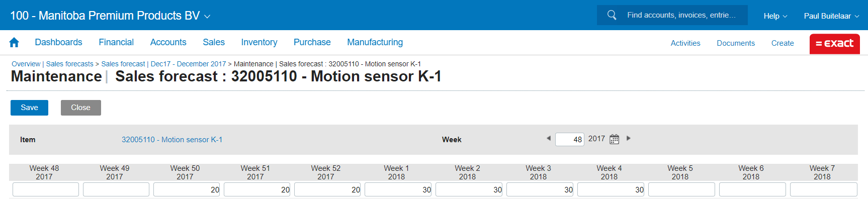868x205 pixels.
Task: Open the Create link
Action: pos(783,43)
